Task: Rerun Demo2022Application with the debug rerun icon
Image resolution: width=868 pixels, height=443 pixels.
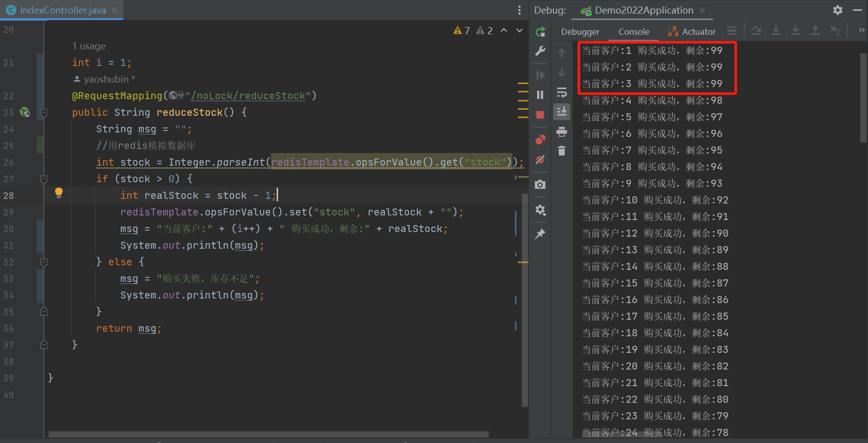Action: coord(541,32)
